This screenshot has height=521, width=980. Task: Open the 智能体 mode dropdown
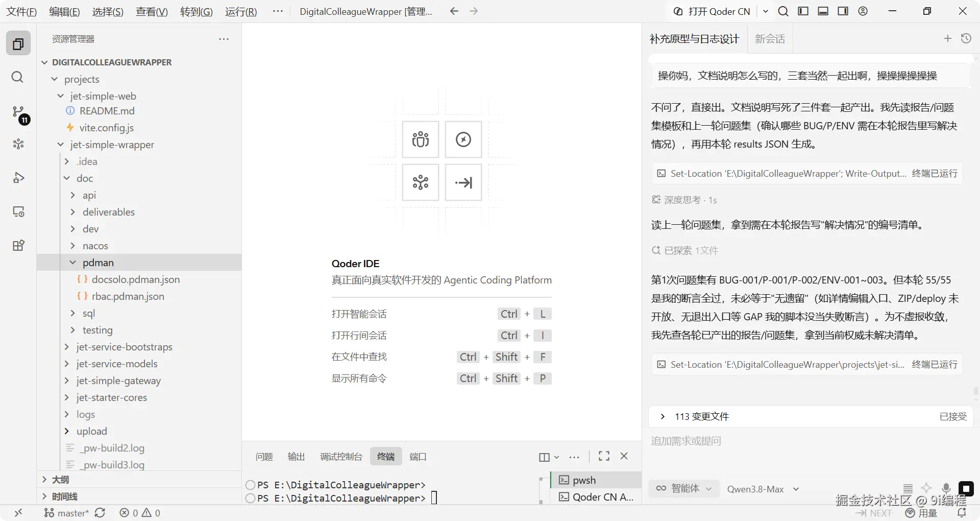[684, 489]
